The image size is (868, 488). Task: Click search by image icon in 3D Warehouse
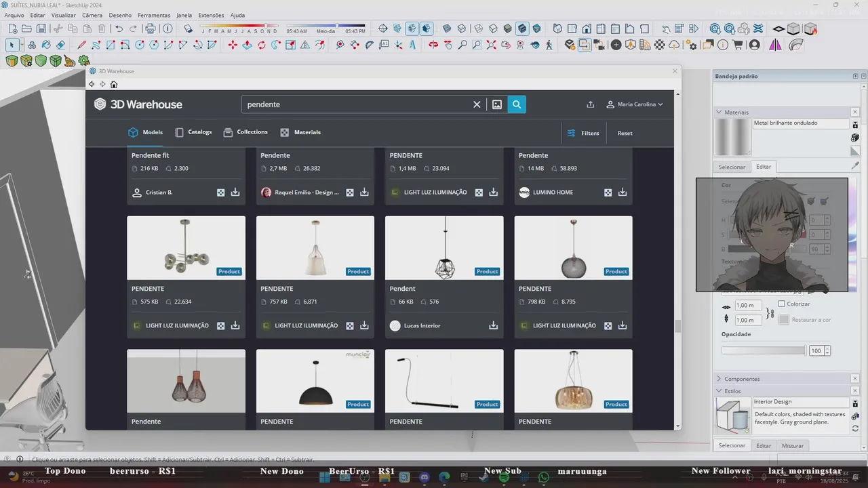(x=497, y=104)
